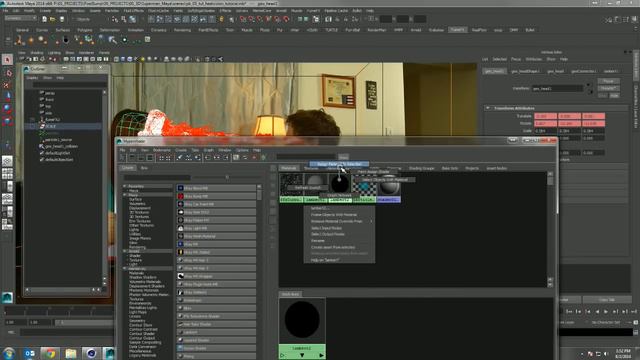Create a new scene from status line

[44, 19]
